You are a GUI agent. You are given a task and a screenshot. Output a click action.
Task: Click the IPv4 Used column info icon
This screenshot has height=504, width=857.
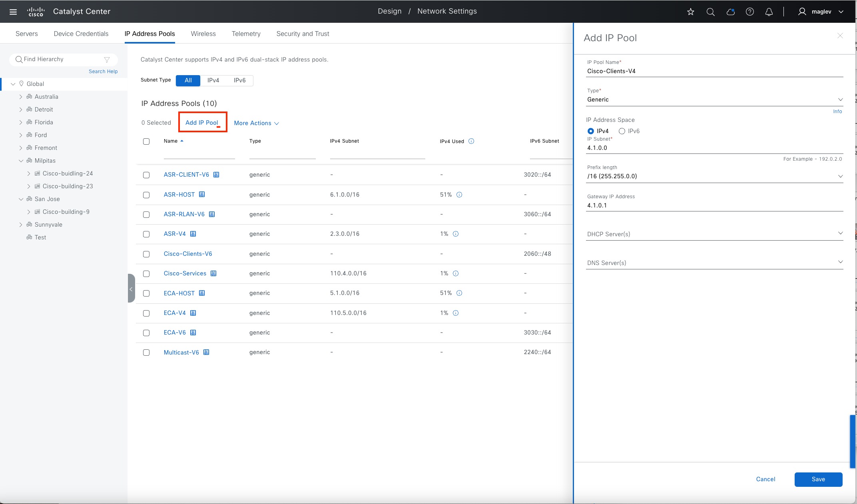[471, 141]
